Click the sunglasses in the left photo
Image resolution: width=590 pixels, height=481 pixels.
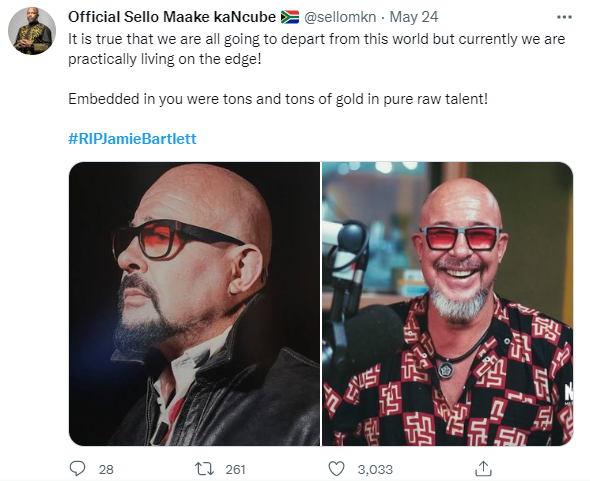[177, 239]
